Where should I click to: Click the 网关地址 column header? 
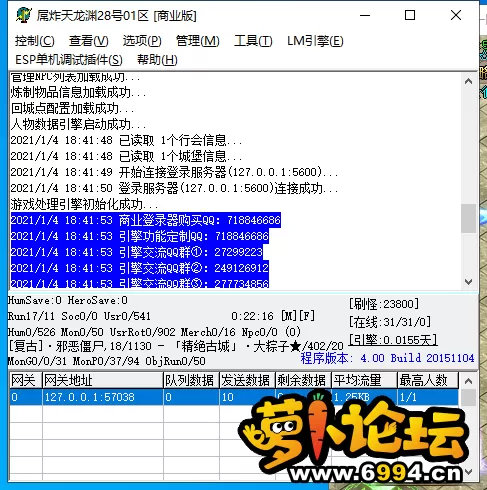pyautogui.click(x=103, y=380)
